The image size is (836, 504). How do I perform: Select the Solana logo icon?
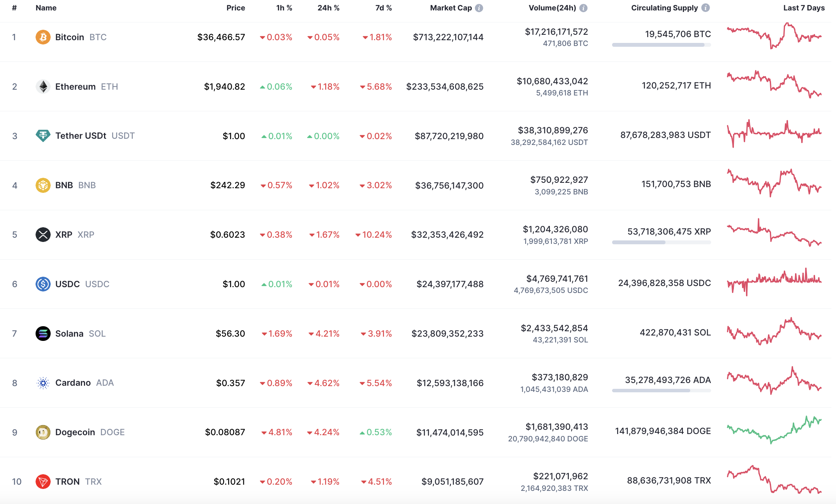click(43, 334)
